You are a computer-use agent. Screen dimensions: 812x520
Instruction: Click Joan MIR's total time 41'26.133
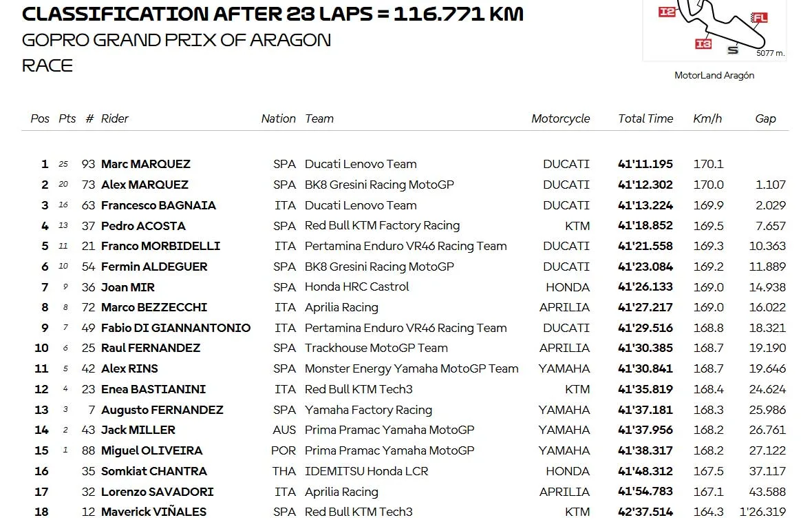[x=645, y=287]
